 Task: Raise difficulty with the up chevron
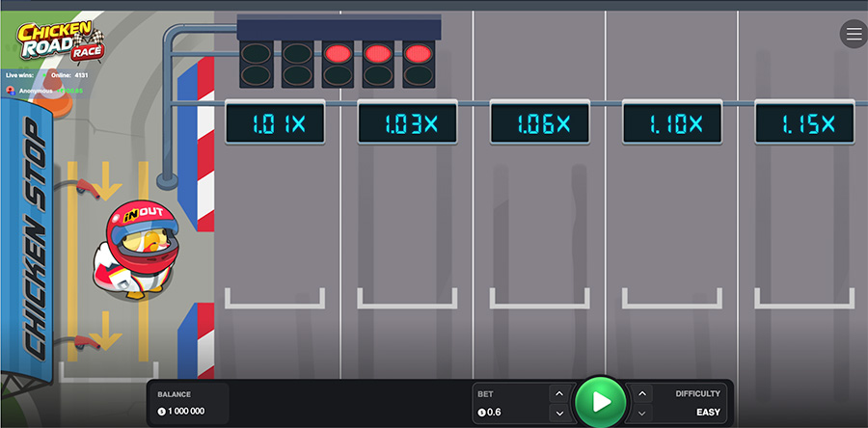coord(641,393)
